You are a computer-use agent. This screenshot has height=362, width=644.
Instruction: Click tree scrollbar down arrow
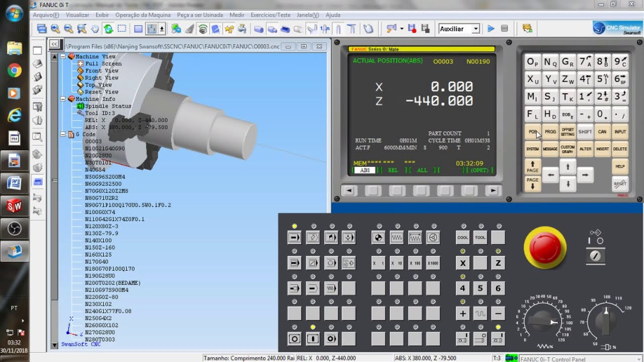click(55, 345)
